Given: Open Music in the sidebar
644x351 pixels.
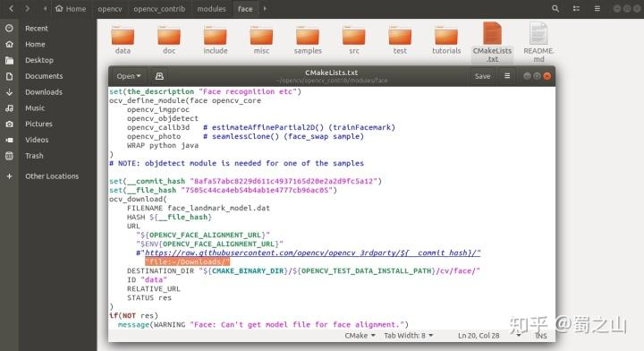Looking at the screenshot, I should 35,108.
